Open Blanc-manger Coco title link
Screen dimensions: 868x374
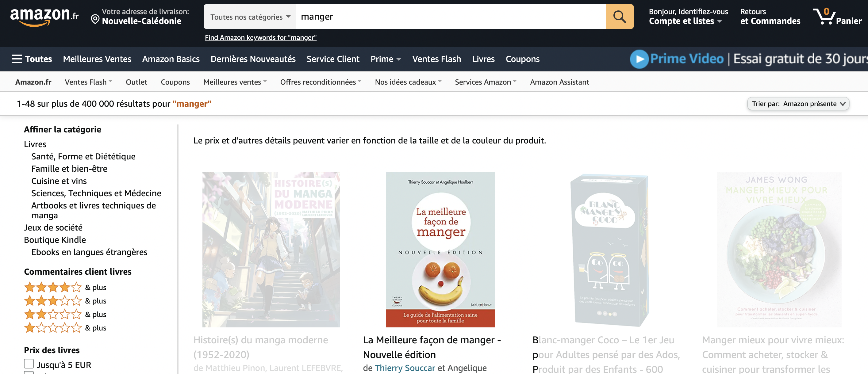pyautogui.click(x=606, y=354)
